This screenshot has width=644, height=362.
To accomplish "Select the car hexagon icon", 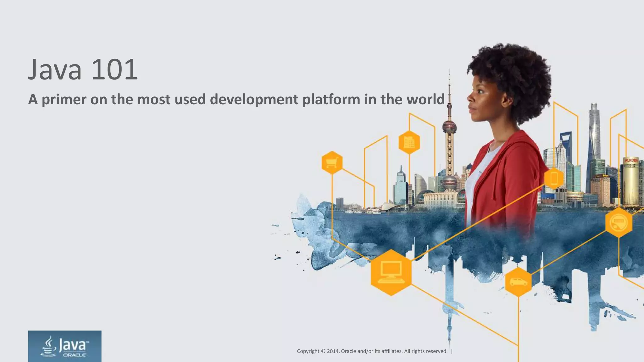I will coord(518,282).
